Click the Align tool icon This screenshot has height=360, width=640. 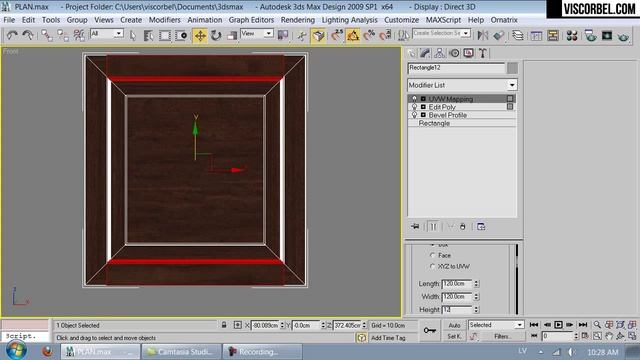(499, 36)
